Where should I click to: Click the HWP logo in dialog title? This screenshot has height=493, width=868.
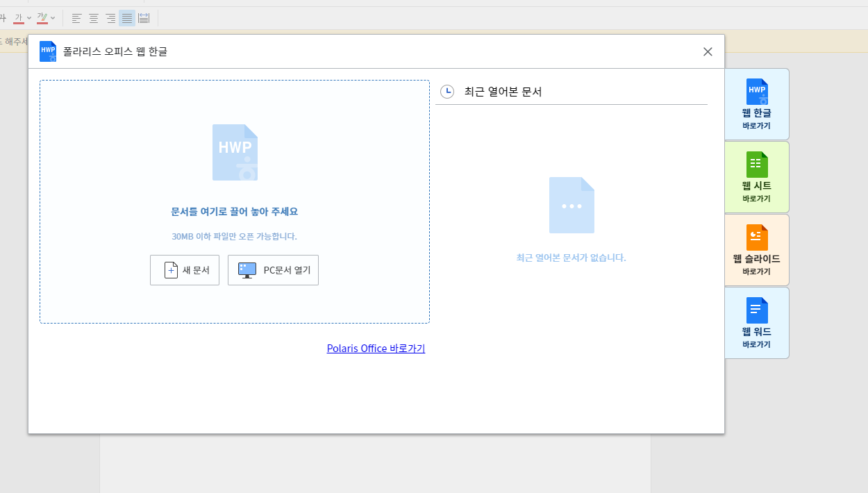point(48,51)
